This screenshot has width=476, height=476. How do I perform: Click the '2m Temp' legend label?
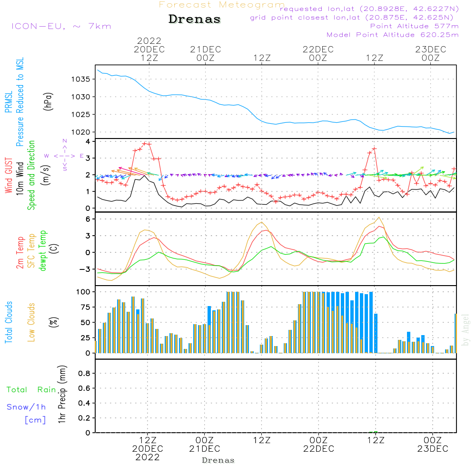[20, 253]
